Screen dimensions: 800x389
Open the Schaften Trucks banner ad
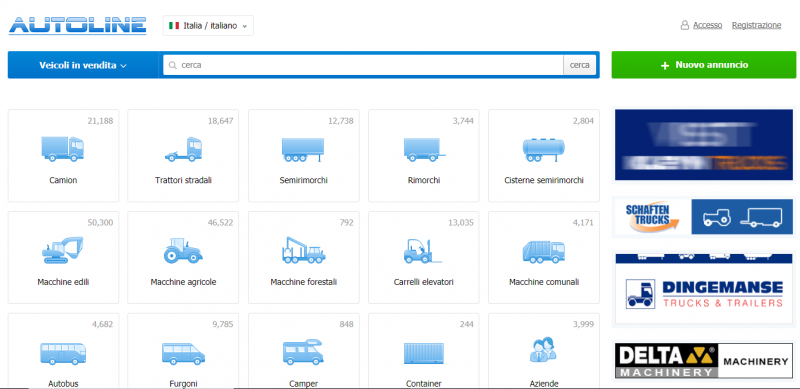704,217
